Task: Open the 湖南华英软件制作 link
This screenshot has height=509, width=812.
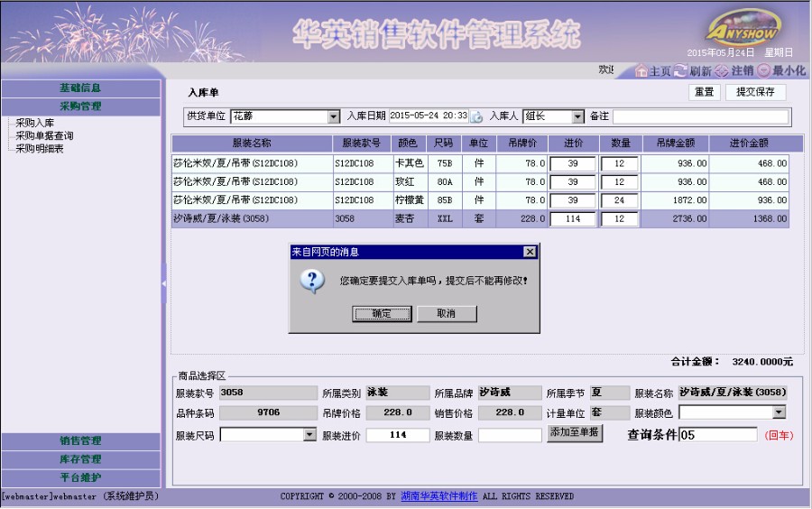Action: pos(439,496)
